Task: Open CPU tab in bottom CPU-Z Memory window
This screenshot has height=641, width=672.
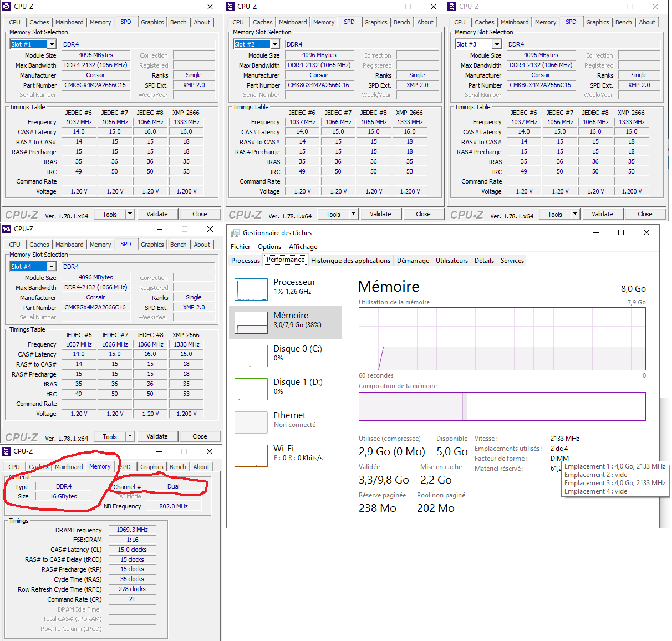Action: coord(14,467)
